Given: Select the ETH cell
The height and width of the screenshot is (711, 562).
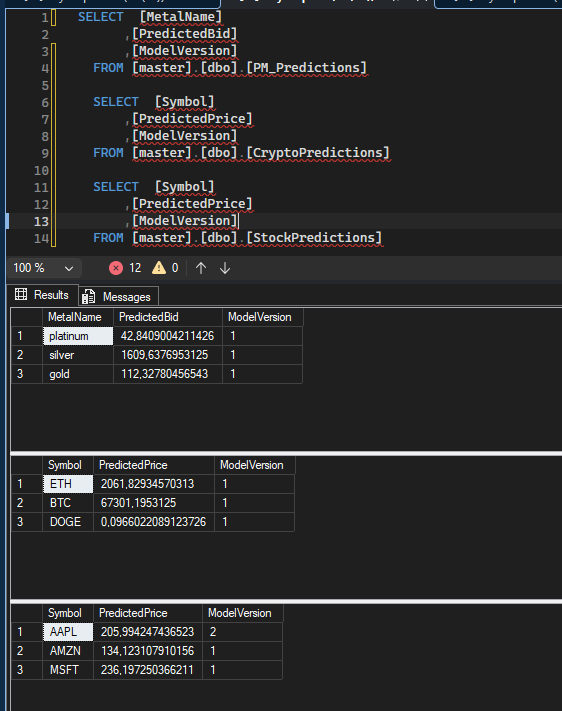Looking at the screenshot, I should [68, 484].
